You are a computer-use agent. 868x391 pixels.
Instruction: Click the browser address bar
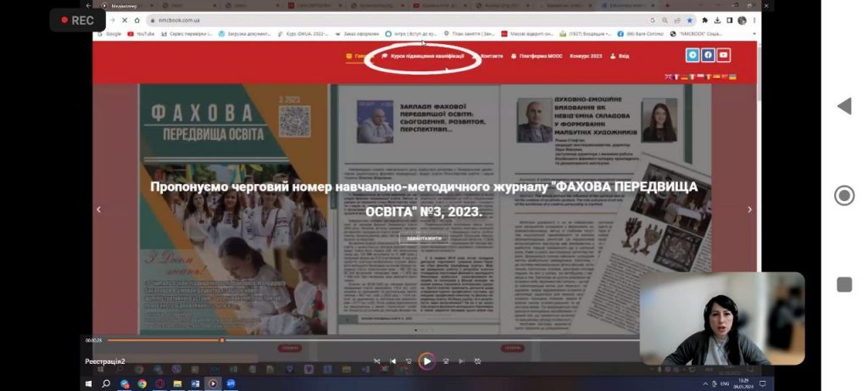click(381, 20)
